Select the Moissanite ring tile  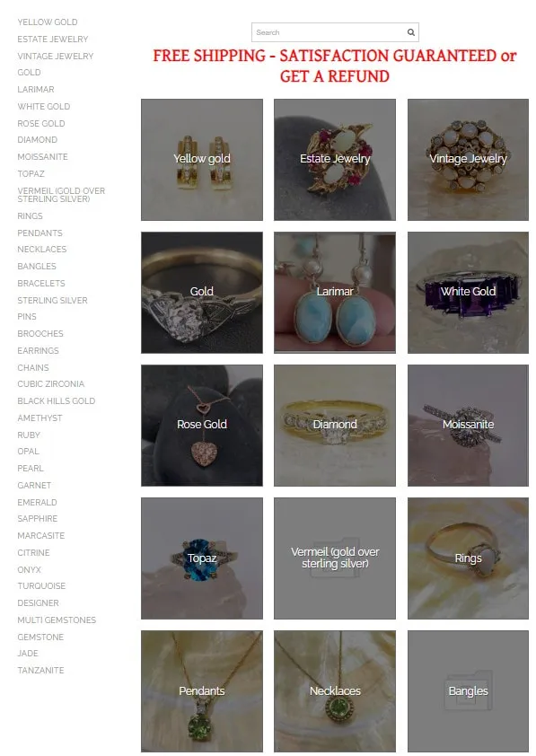pyautogui.click(x=468, y=426)
